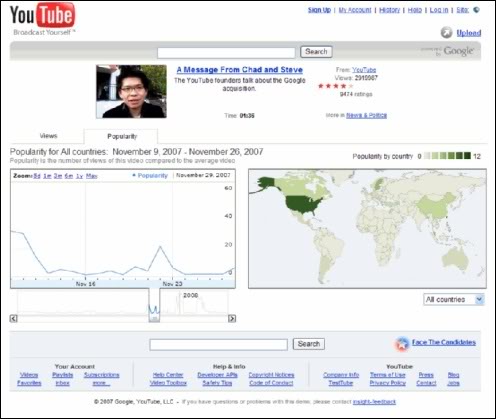Set chart zoom to 1m

47,176
